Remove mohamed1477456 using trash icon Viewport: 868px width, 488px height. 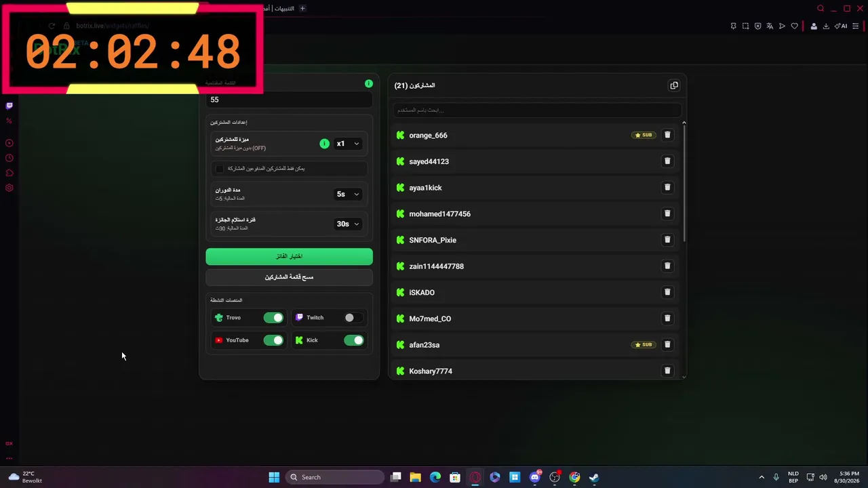point(667,213)
